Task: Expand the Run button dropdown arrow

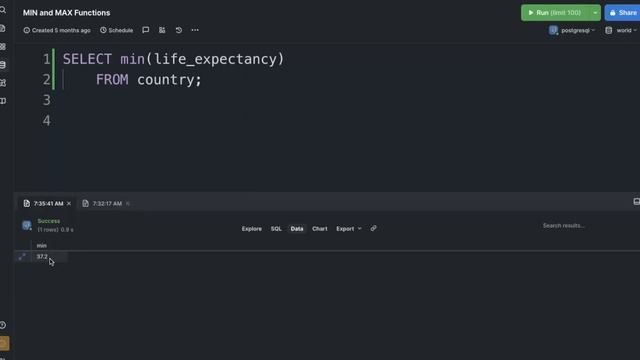Action: 595,13
